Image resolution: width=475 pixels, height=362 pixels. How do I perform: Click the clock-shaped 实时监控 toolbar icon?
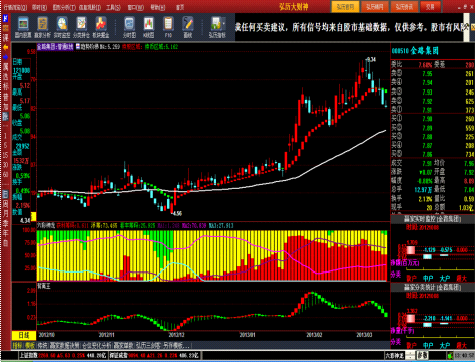click(62, 27)
